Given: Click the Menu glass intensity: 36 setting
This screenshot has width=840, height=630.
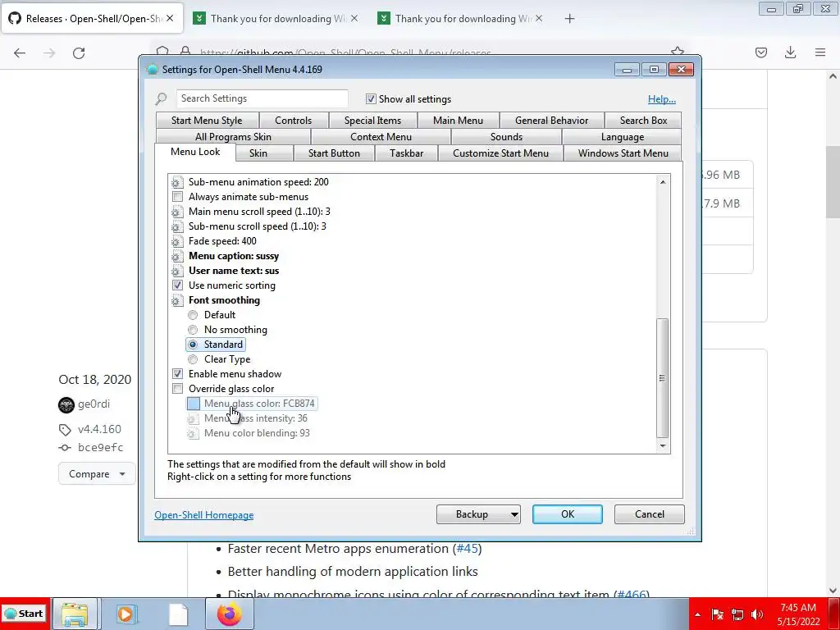Looking at the screenshot, I should click(256, 418).
